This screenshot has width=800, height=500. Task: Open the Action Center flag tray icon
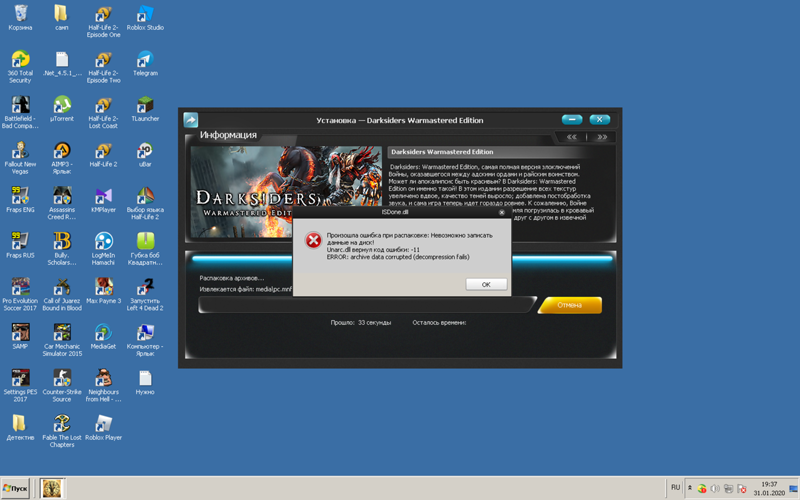(x=742, y=488)
